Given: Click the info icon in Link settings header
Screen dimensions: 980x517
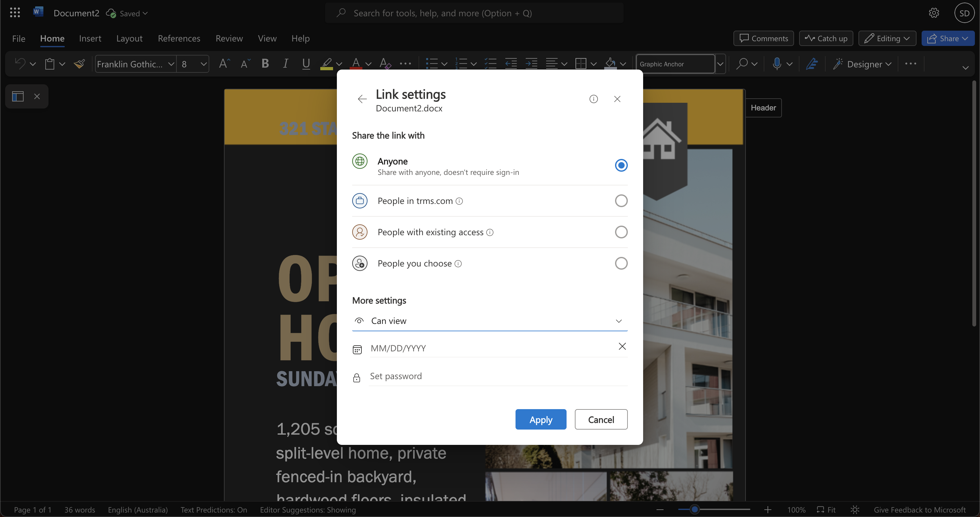Looking at the screenshot, I should (593, 99).
